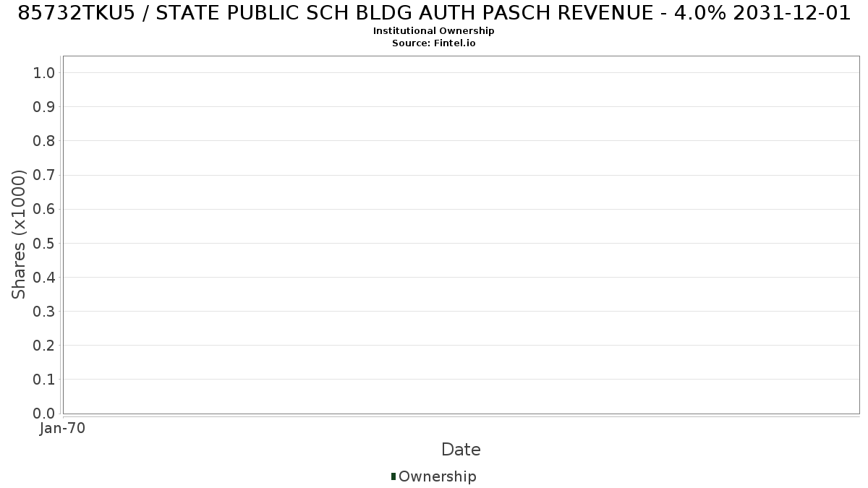The image size is (868, 488).
Task: Click the 1.0 y-axis tick label
Action: point(44,72)
